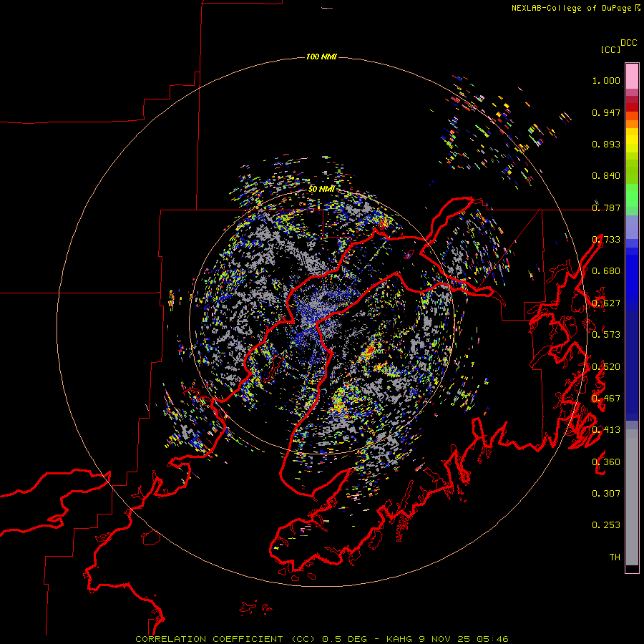Click the 0.413 scale value
Image resolution: width=644 pixels, height=644 pixels.
(x=606, y=430)
